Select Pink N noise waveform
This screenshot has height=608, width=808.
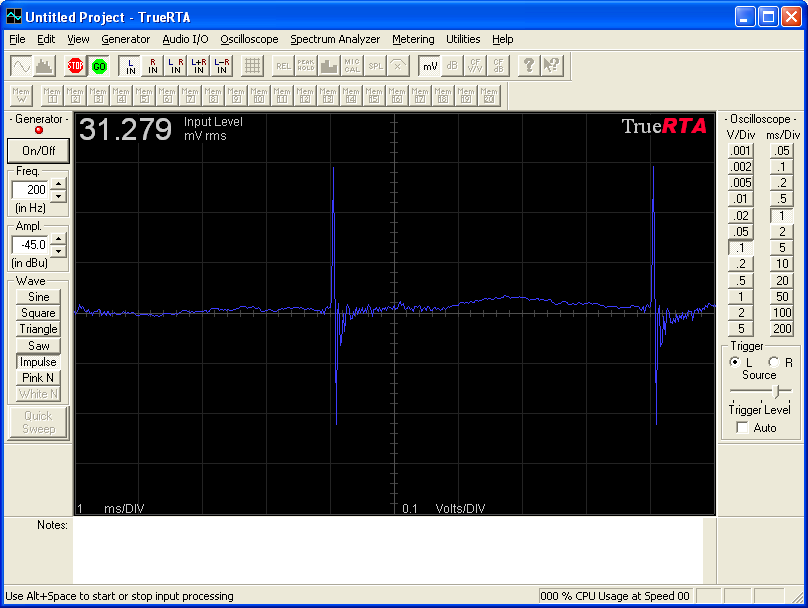pos(38,378)
